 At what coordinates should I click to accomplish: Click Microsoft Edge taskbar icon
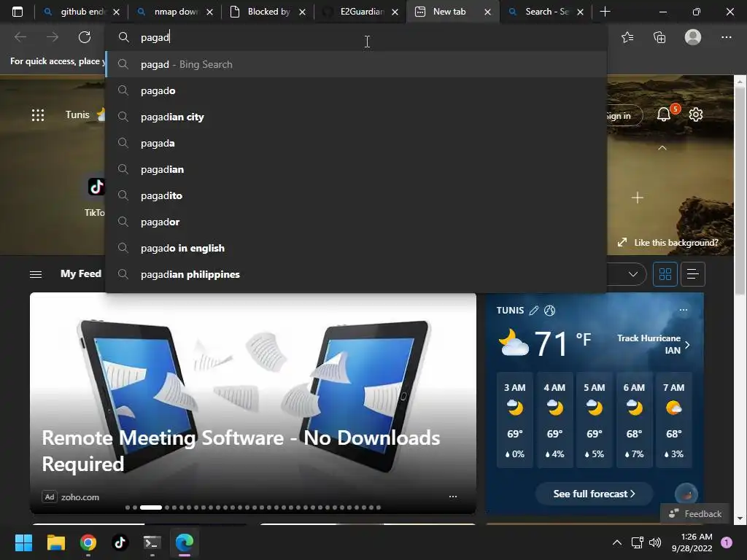click(x=185, y=542)
